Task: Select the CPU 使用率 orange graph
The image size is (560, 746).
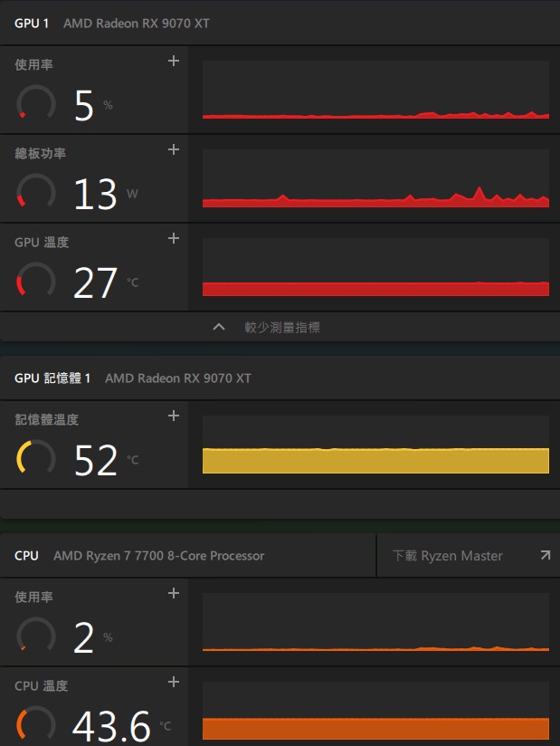Action: [x=375, y=622]
